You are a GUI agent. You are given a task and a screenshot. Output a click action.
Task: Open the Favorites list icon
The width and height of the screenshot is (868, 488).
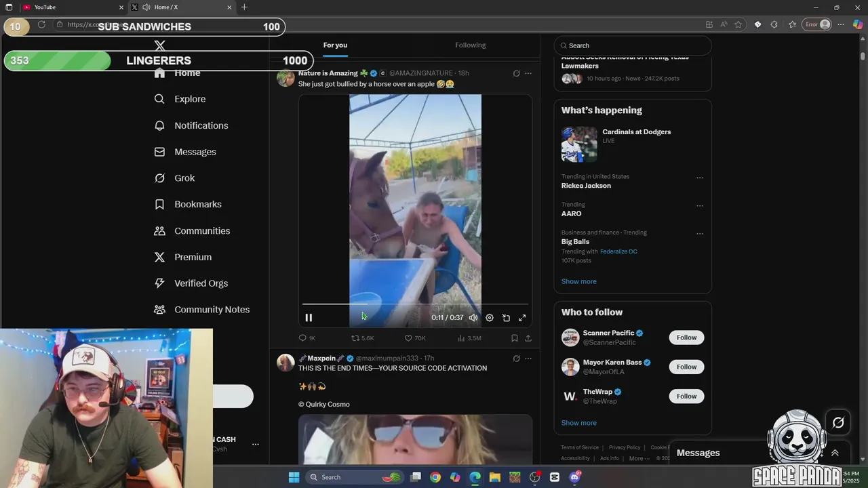[x=792, y=24]
